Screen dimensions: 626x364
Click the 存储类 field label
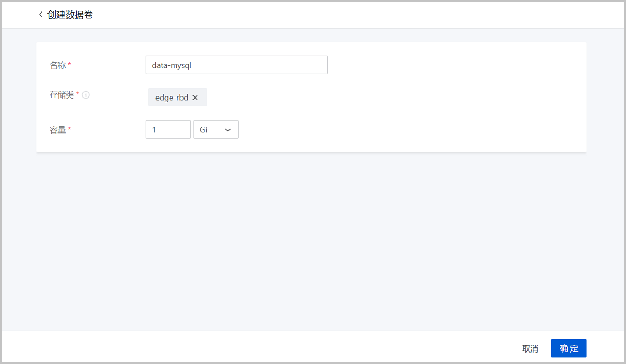(62, 95)
